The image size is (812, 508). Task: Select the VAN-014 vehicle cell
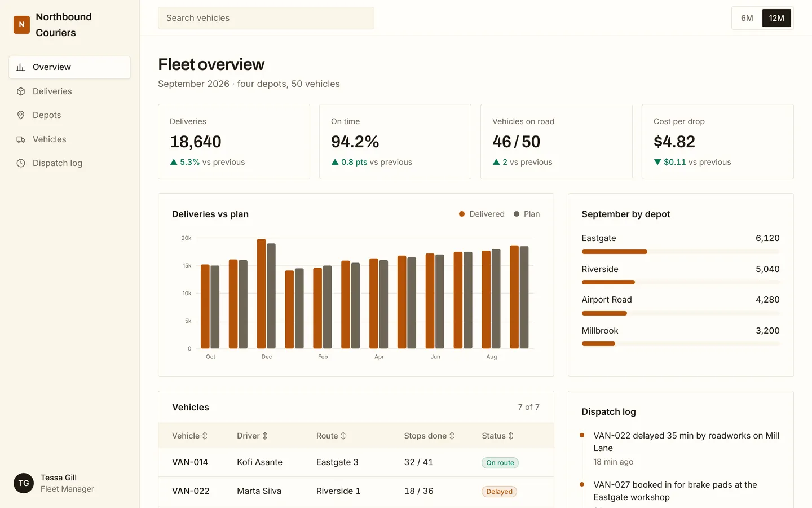pos(190,462)
